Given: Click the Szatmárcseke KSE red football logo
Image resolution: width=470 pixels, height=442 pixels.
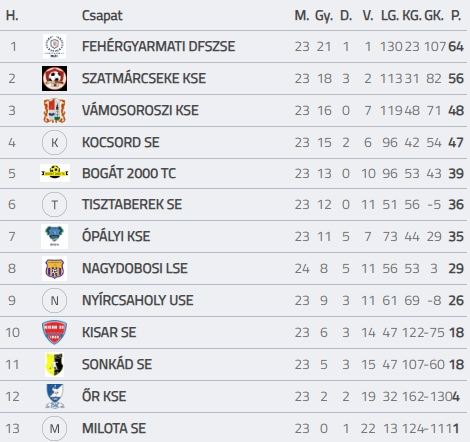Looking at the screenshot, I should [x=54, y=78].
